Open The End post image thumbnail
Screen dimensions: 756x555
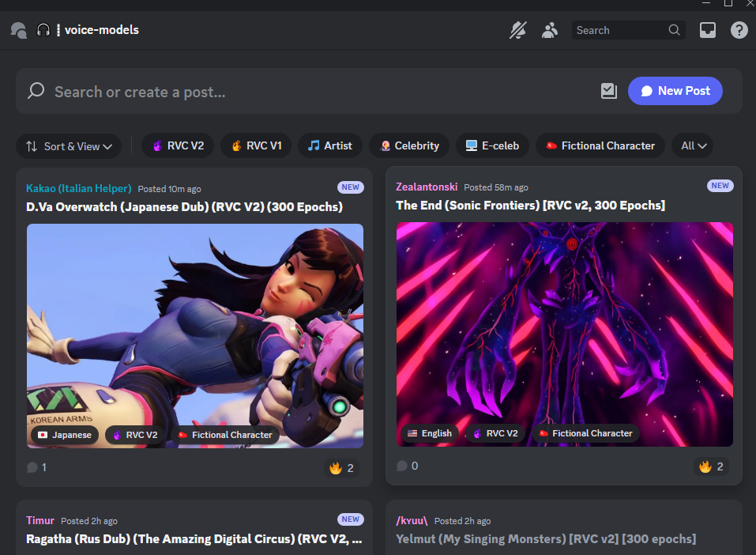[565, 334]
